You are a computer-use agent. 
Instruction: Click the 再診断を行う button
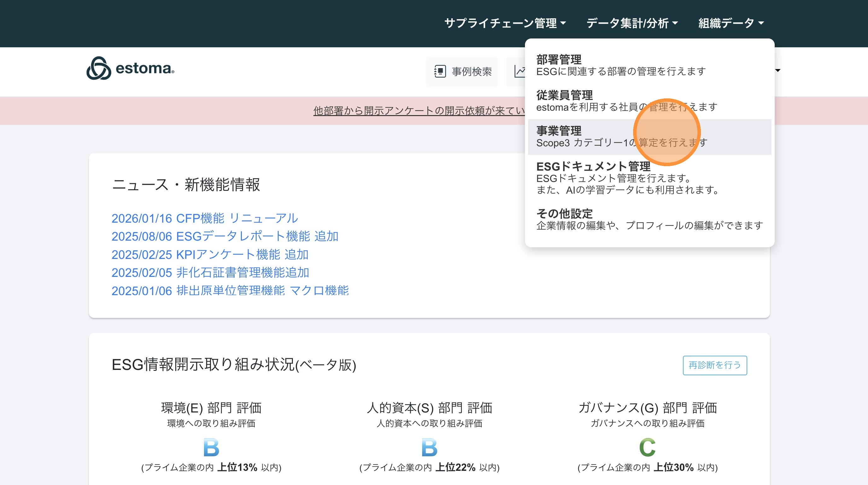coord(715,365)
